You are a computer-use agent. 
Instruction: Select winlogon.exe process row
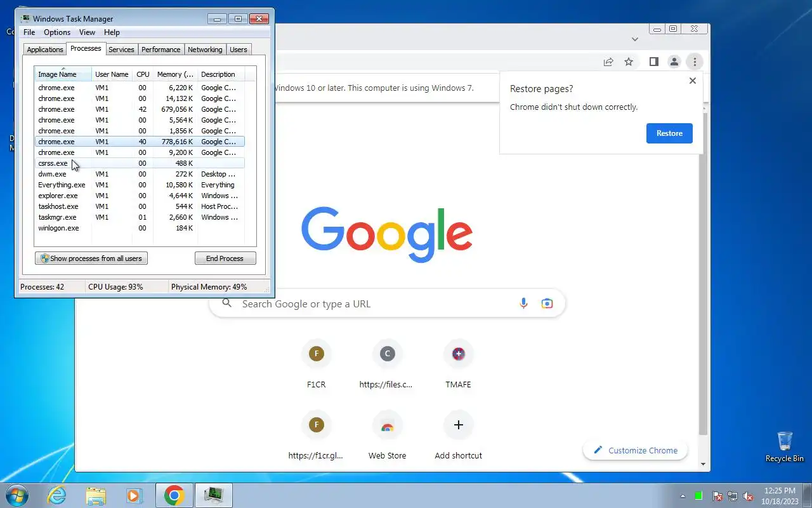tap(139, 228)
